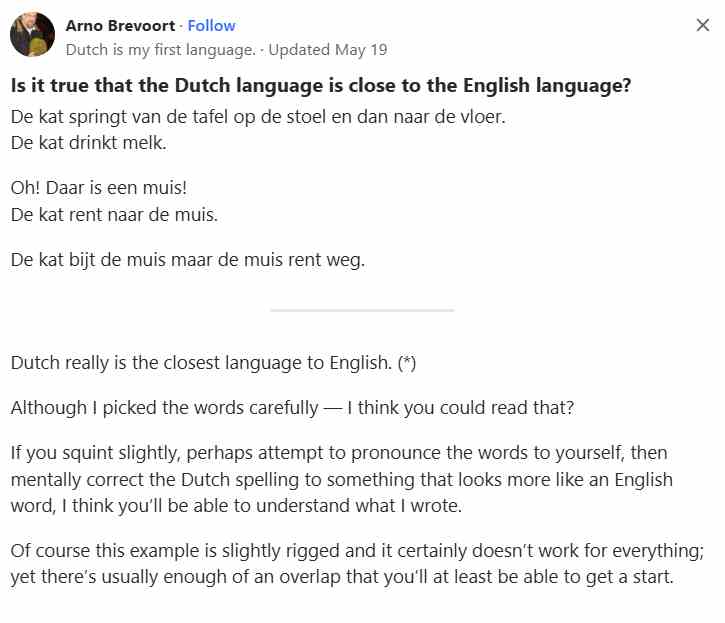
Task: Open the question title about Dutch and English
Action: pyautogui.click(x=321, y=86)
